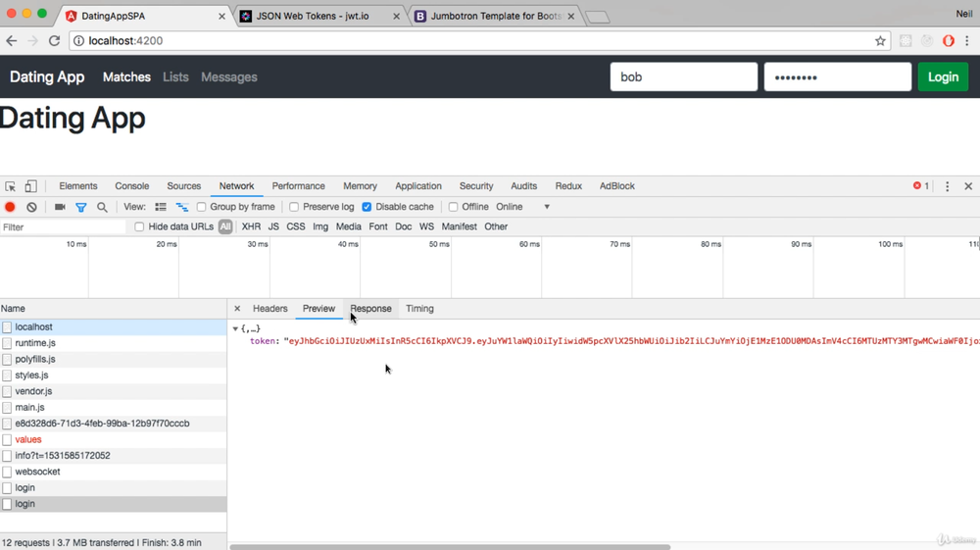Toggle the network filter funnel icon
Image resolution: width=980 pixels, height=550 pixels.
[80, 207]
